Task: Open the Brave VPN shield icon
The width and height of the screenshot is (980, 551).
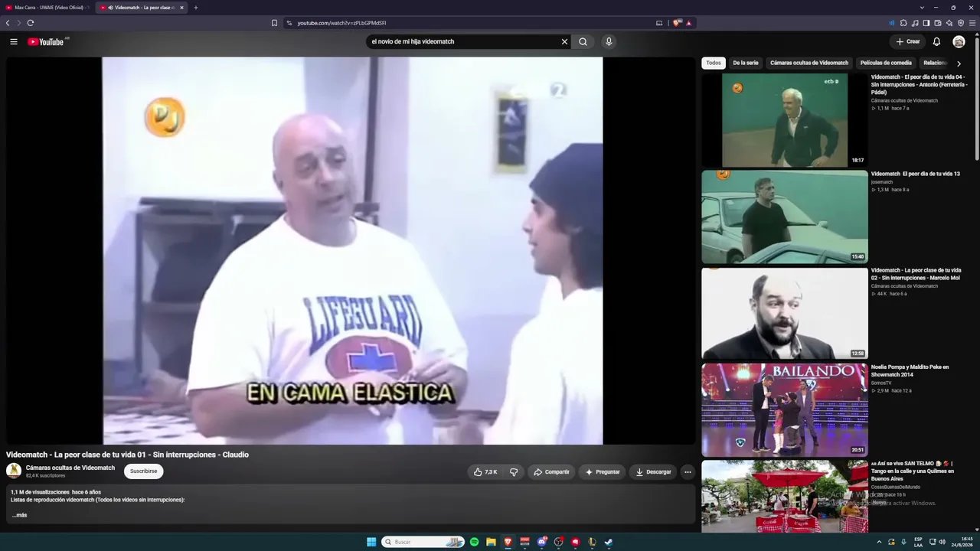Action: [961, 23]
